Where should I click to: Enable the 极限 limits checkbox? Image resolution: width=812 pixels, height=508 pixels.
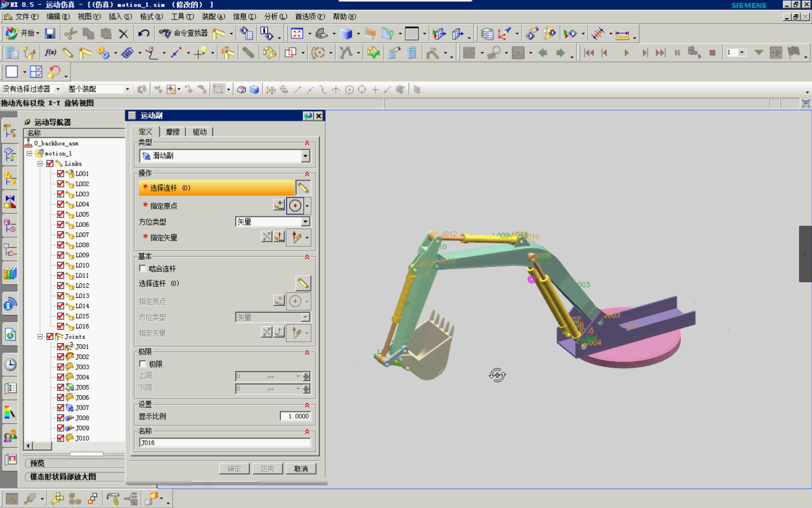pos(143,364)
